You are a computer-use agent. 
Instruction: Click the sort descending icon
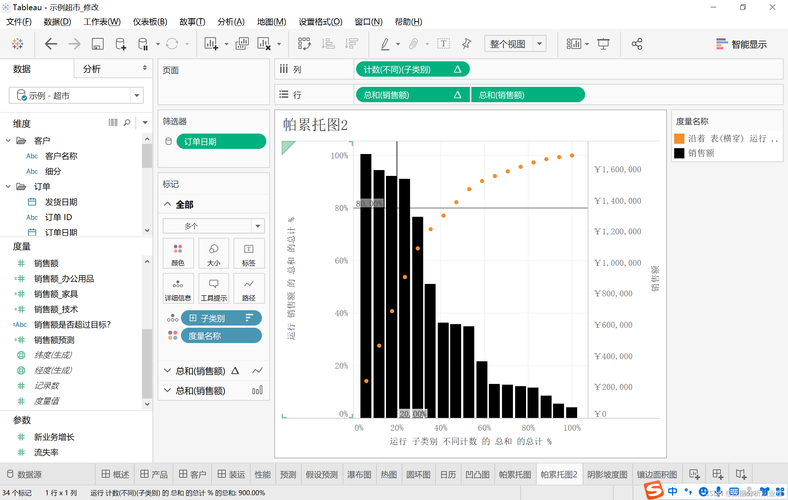tap(352, 44)
